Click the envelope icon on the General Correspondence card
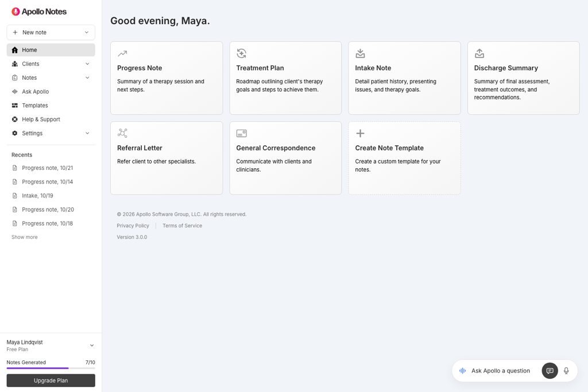The height and width of the screenshot is (392, 588). [x=242, y=133]
